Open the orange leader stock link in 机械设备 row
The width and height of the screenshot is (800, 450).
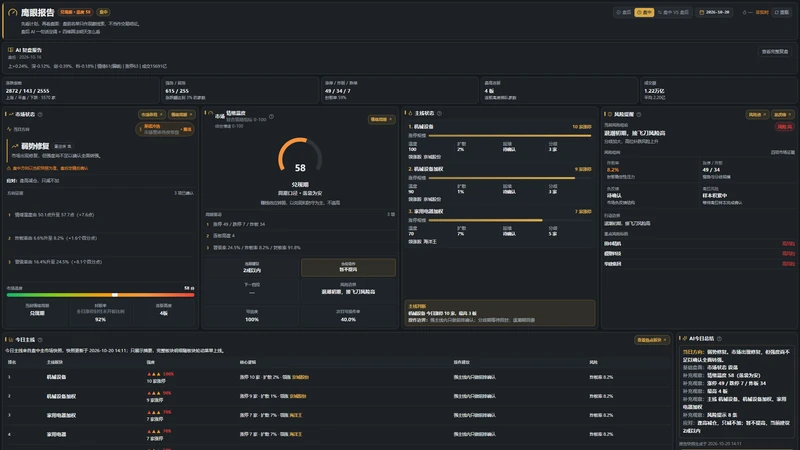[300, 377]
